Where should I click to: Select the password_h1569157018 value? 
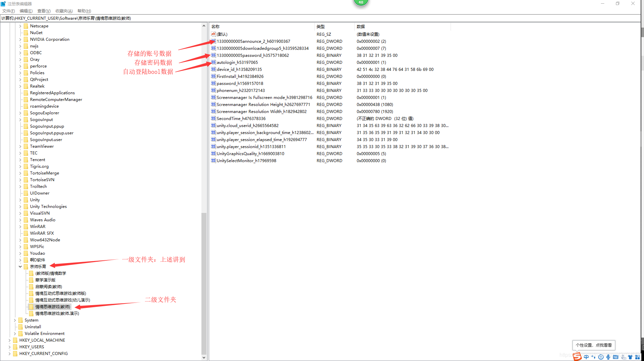240,83
